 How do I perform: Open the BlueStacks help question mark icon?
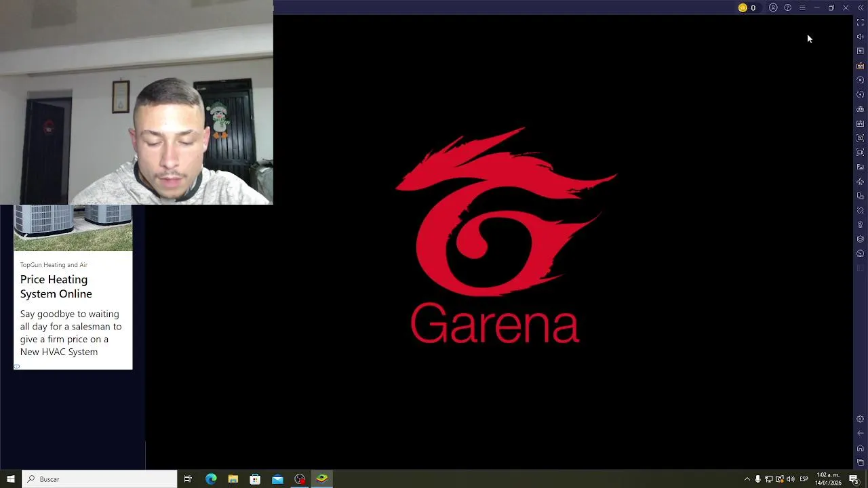click(787, 8)
